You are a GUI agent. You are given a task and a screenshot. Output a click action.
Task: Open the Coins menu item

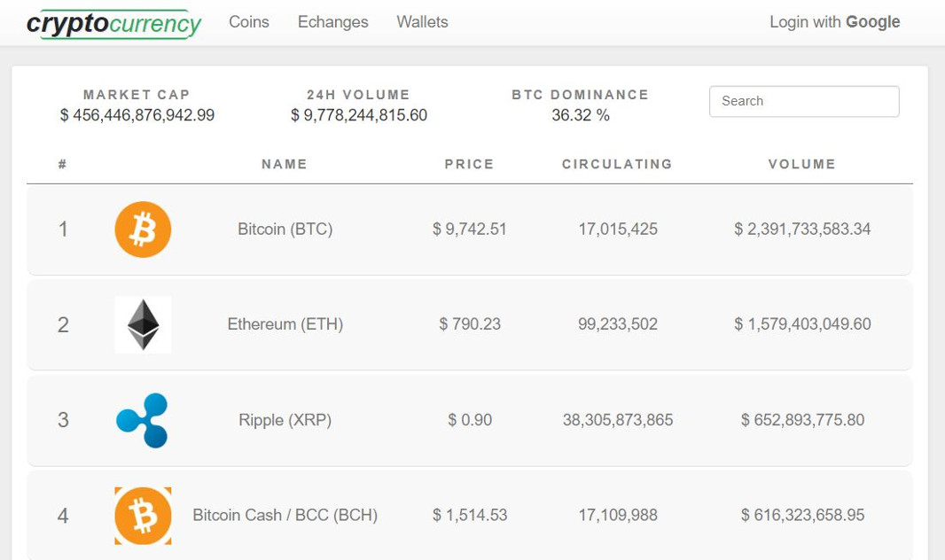[x=249, y=22]
